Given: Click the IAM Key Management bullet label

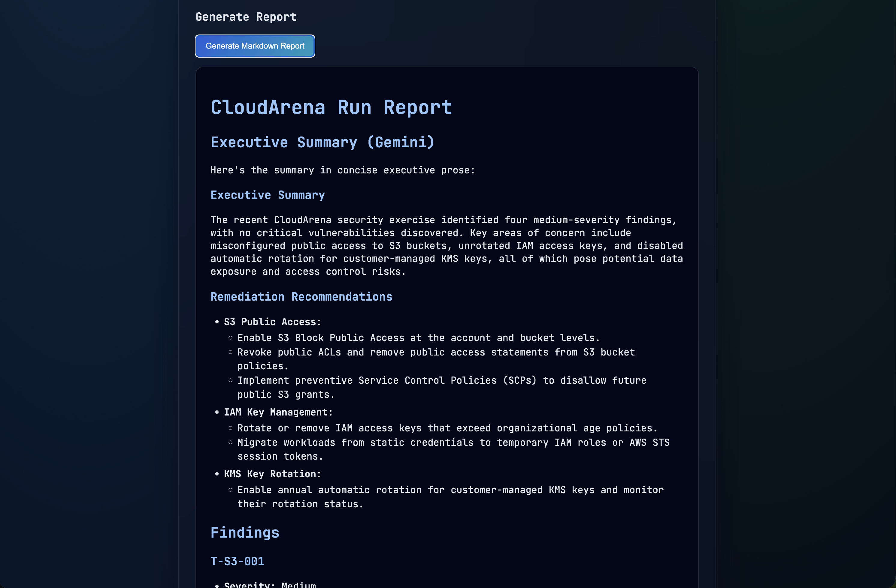Looking at the screenshot, I should (x=278, y=412).
